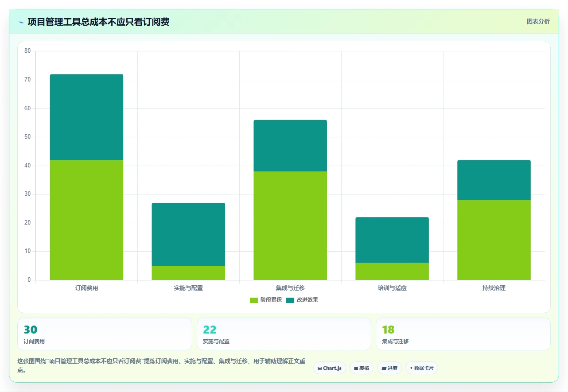
Task: Click the 实施与配置 x-axis label
Action: coord(188,288)
